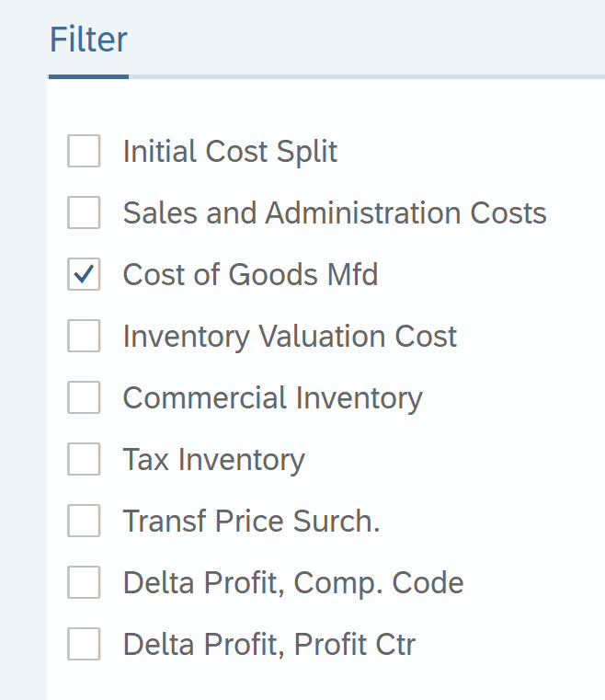Check the Transf Price Surch. box

pyautogui.click(x=84, y=521)
